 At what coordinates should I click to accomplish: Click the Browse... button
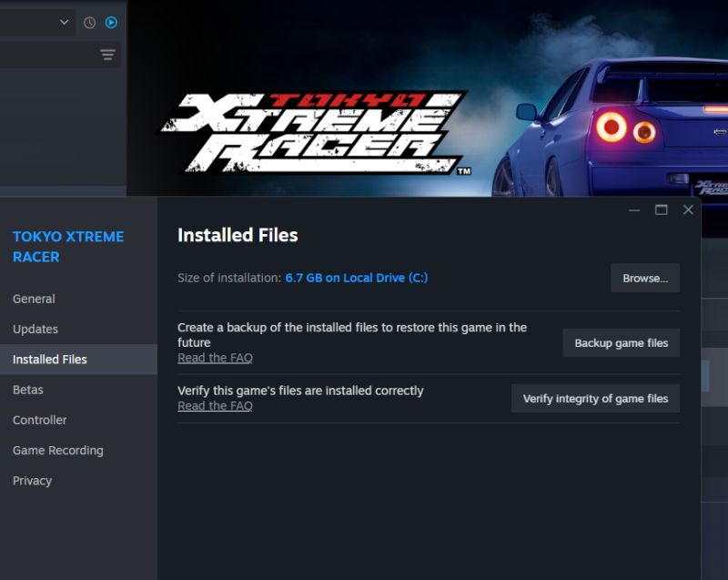645,278
